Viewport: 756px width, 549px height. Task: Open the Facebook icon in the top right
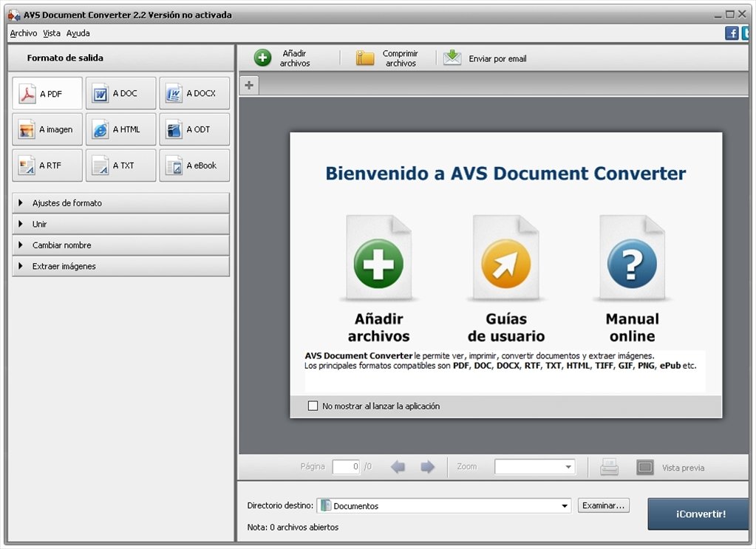tap(732, 33)
